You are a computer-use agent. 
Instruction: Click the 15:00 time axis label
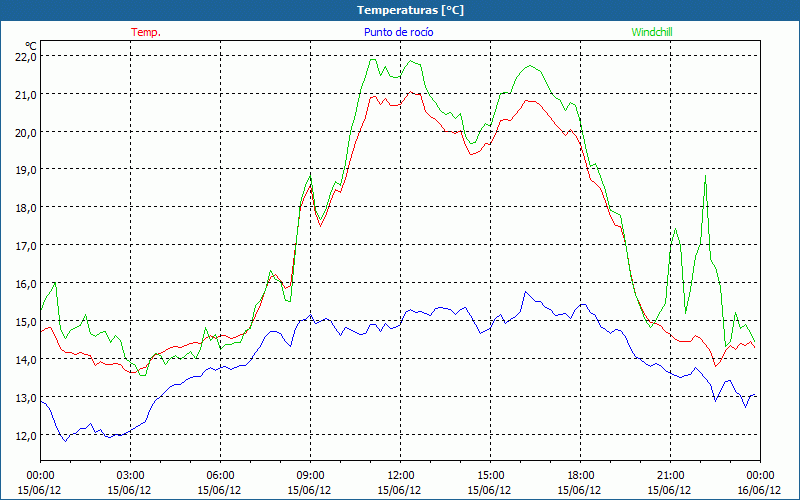point(490,476)
